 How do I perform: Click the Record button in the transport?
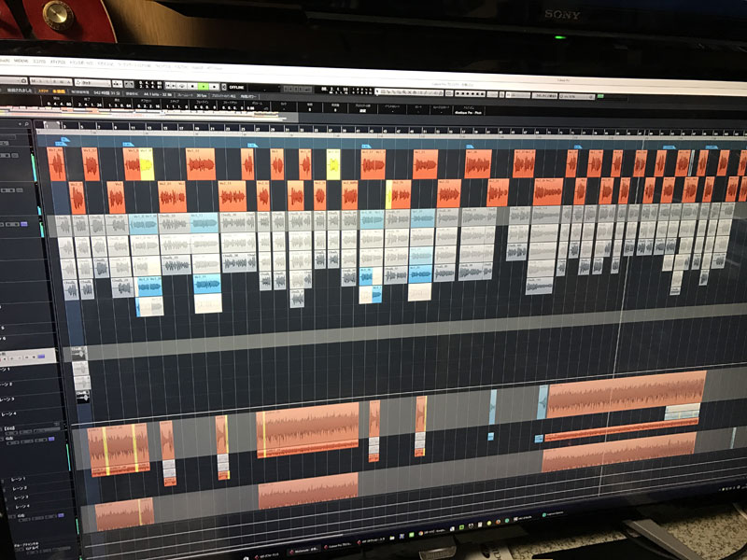(x=215, y=87)
